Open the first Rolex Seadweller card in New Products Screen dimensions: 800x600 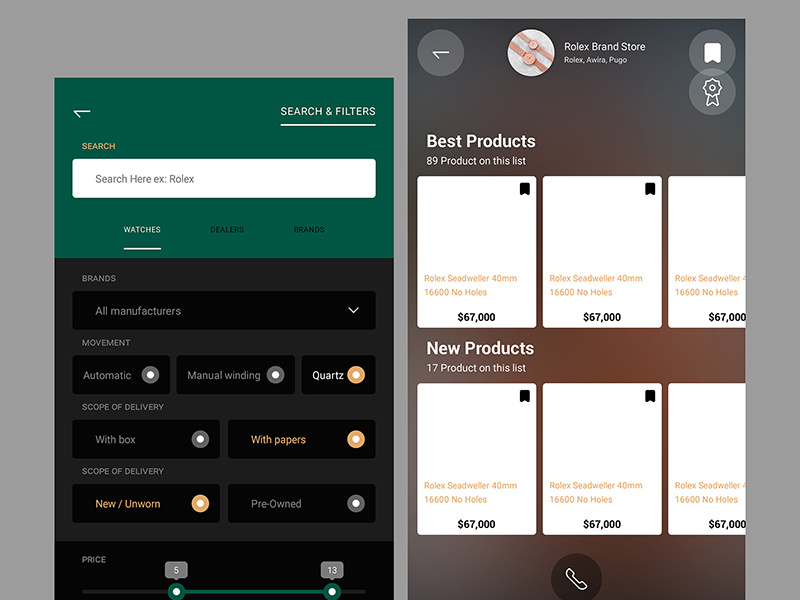pyautogui.click(x=477, y=459)
